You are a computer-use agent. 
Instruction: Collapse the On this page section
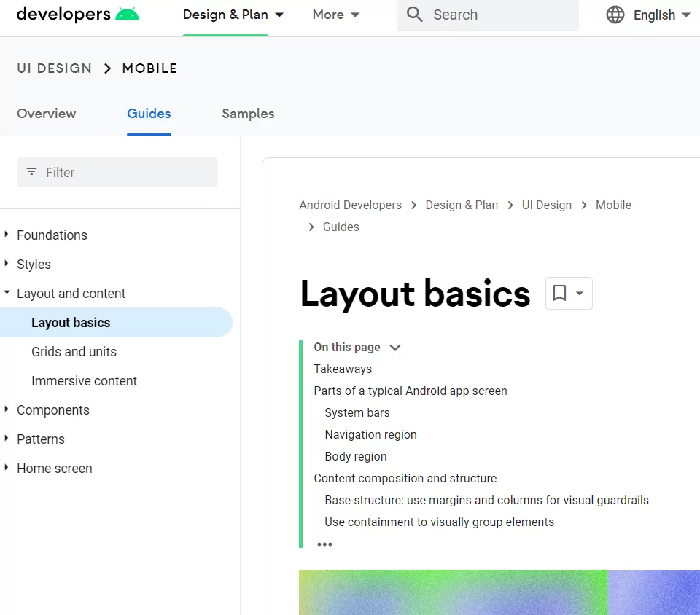pos(395,348)
